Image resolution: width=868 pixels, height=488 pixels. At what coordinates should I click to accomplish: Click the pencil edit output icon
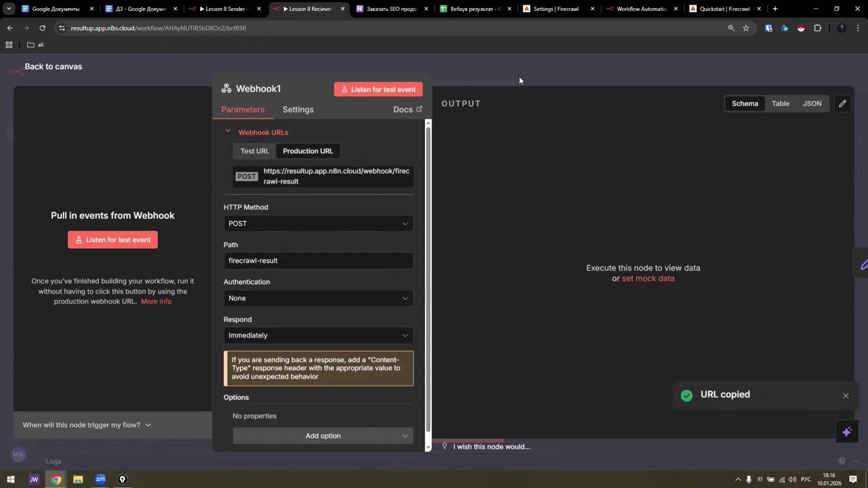click(x=842, y=104)
